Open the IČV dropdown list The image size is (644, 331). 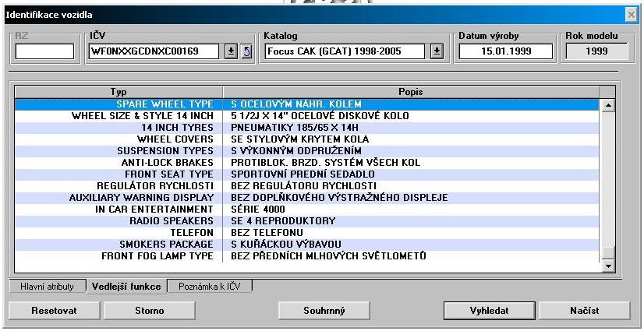click(x=232, y=51)
